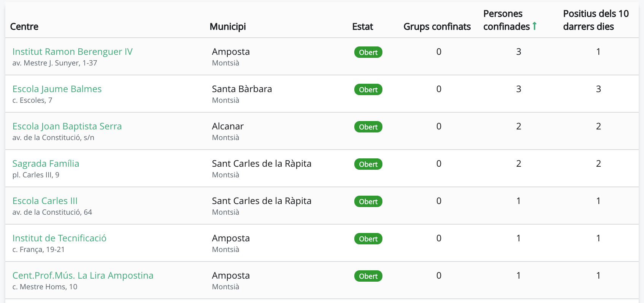Click Obert badge for La Lira Ampostina

[368, 276]
